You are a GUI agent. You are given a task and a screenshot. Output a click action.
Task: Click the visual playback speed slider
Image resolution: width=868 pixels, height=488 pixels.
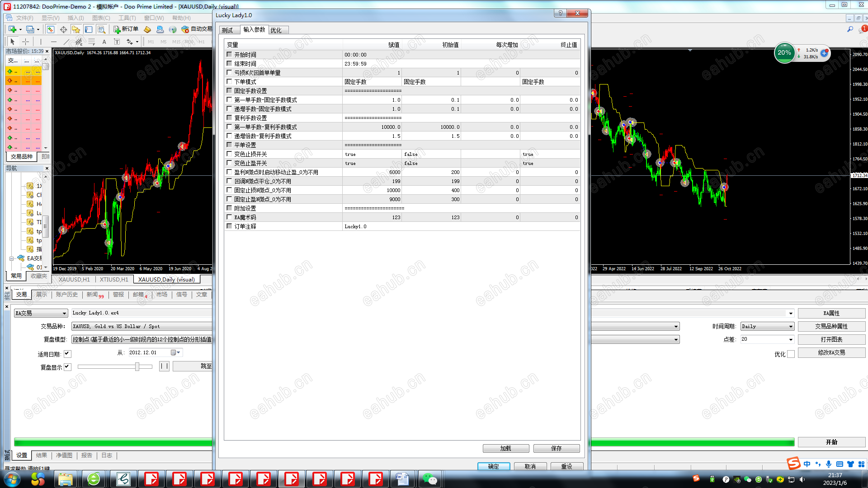[x=137, y=366]
